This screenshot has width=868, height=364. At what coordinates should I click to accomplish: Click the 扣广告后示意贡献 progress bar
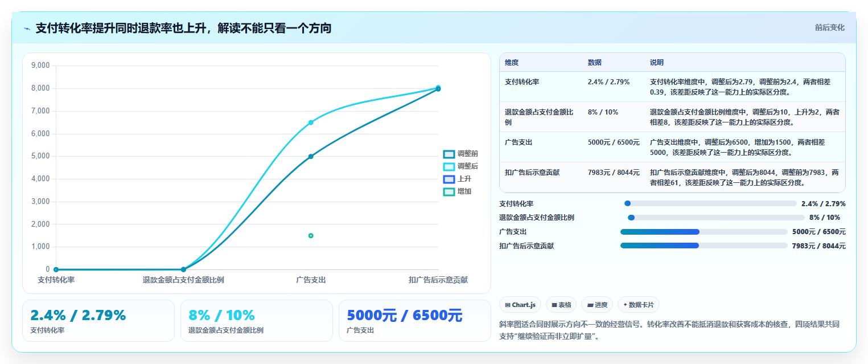pyautogui.click(x=704, y=246)
